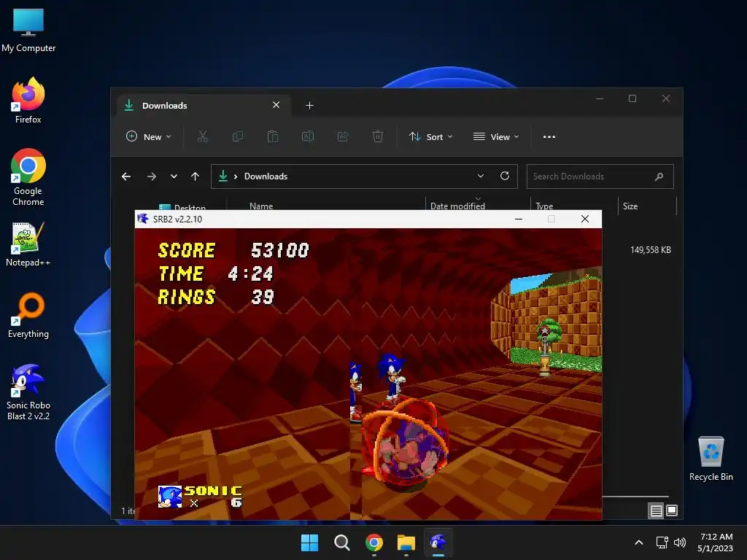Open the clock showing 7:12 AM
This screenshot has height=560, width=747.
[x=715, y=542]
